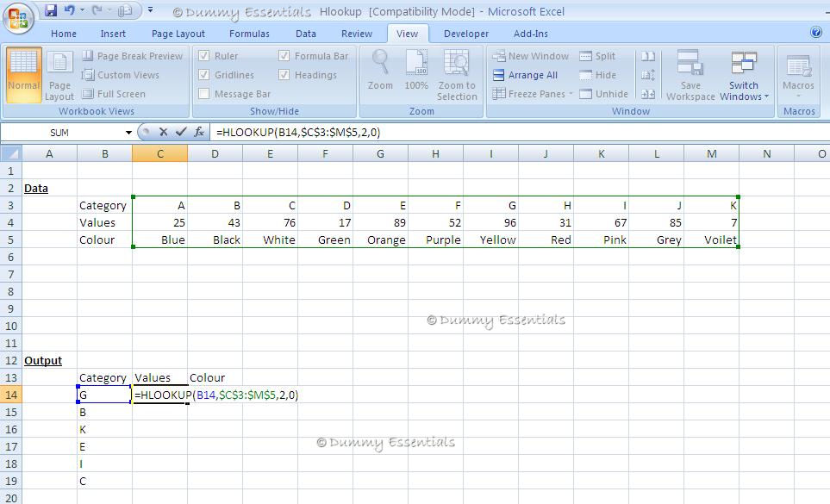Open the Undo history dropdown arrow

pyautogui.click(x=82, y=10)
